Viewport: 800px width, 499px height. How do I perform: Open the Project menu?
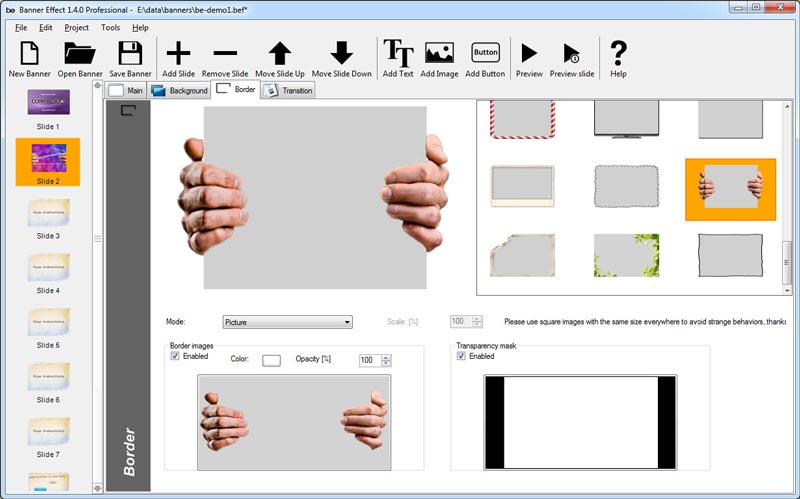click(76, 27)
